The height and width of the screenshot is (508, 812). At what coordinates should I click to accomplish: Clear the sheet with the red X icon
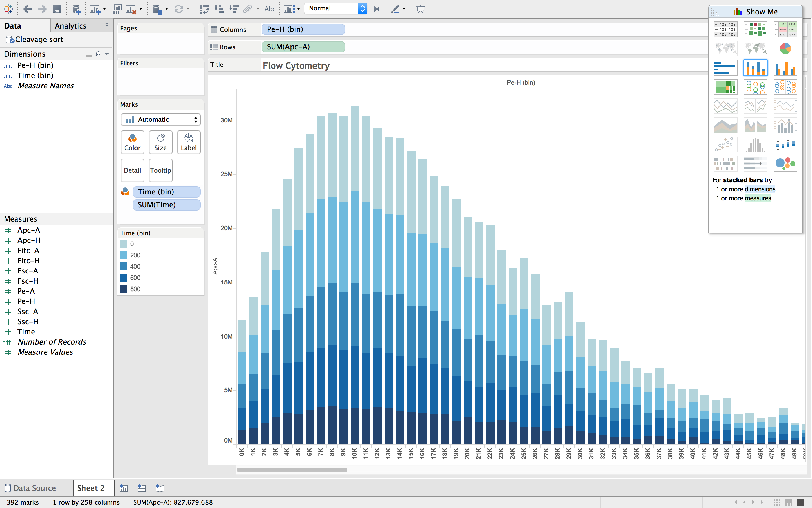click(x=131, y=9)
